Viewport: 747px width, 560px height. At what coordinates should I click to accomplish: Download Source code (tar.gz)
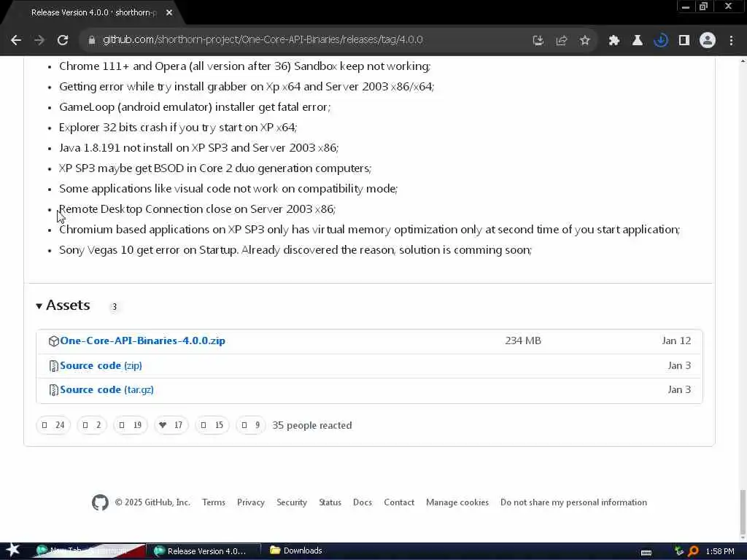point(107,390)
